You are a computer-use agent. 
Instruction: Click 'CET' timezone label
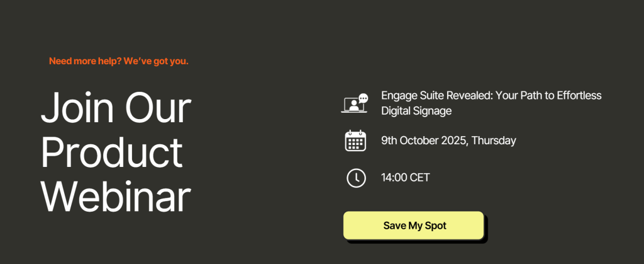(419, 178)
